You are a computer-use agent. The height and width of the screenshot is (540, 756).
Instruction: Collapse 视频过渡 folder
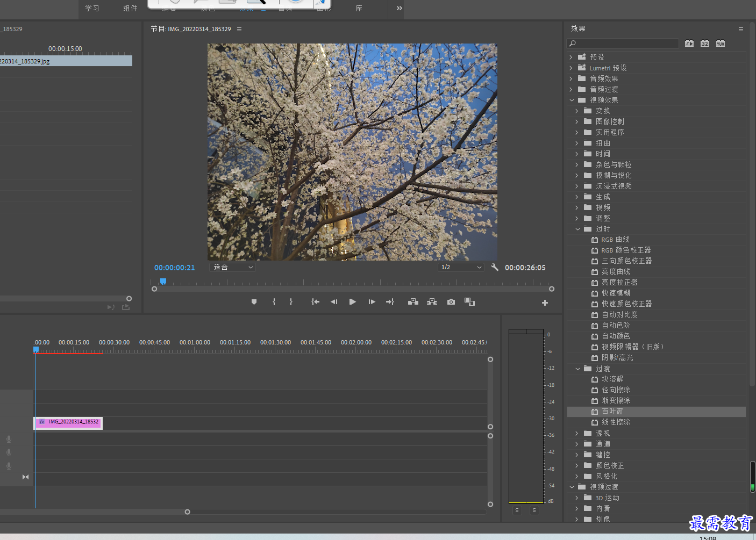pyautogui.click(x=572, y=487)
